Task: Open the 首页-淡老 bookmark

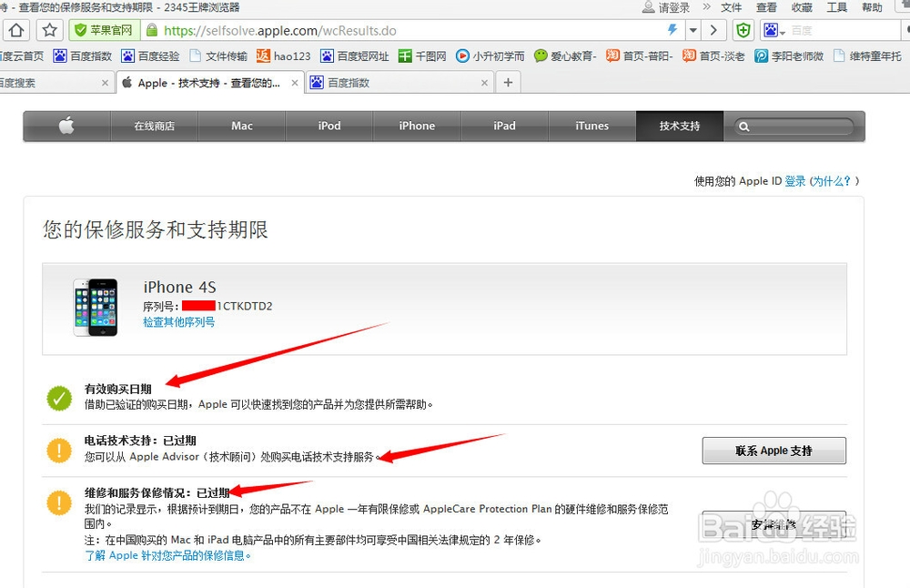Action: pyautogui.click(x=713, y=56)
